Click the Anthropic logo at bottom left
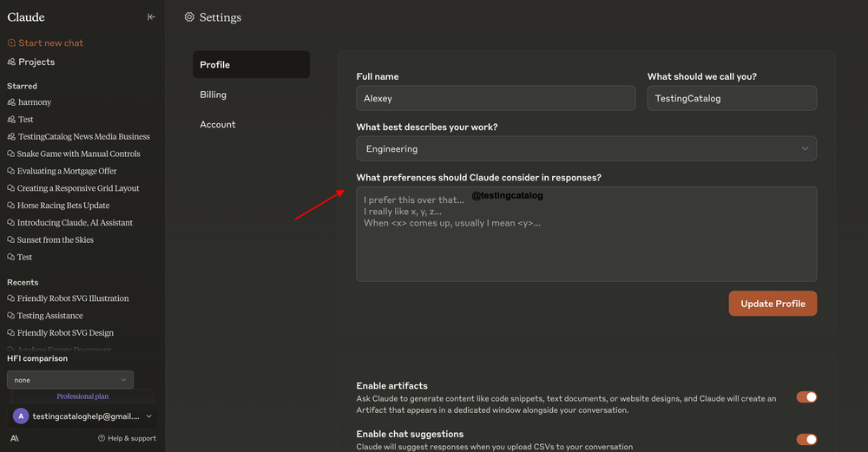The height and width of the screenshot is (452, 868). (15, 438)
